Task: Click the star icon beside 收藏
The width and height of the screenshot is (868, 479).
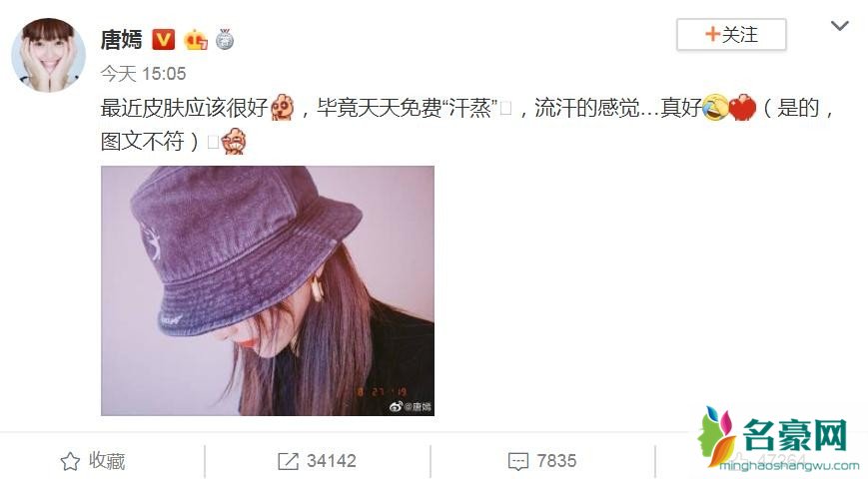Action: pyautogui.click(x=70, y=461)
